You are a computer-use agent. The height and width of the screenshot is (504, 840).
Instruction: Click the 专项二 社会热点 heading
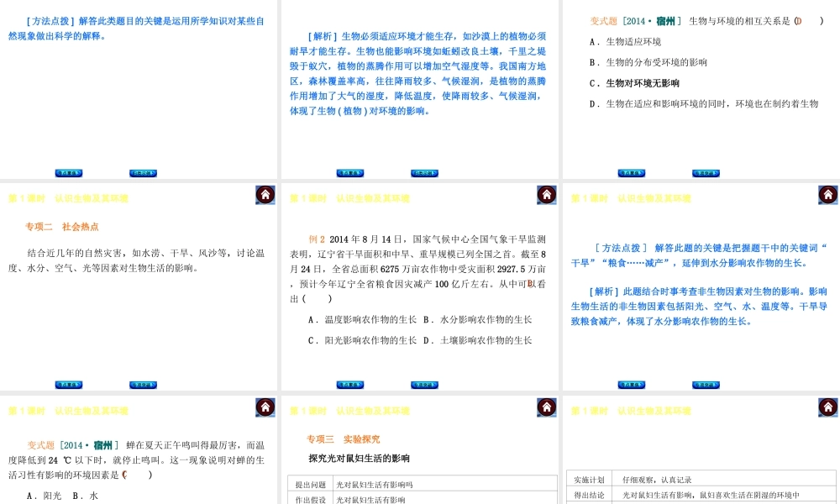pos(62,227)
